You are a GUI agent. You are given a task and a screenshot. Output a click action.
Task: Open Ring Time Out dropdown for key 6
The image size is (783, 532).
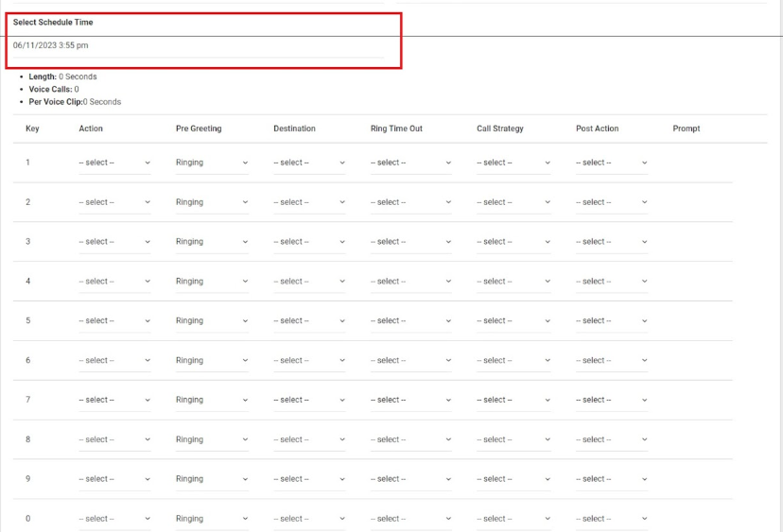(x=411, y=360)
